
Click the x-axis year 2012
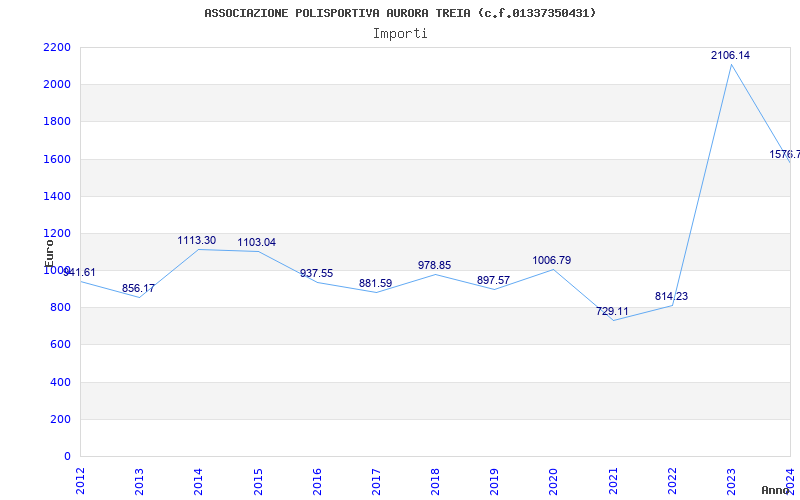click(80, 482)
